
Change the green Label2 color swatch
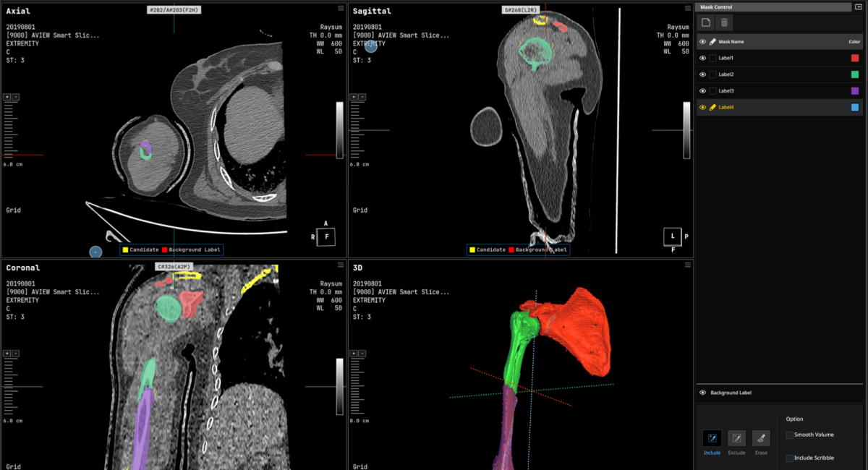[x=855, y=74]
